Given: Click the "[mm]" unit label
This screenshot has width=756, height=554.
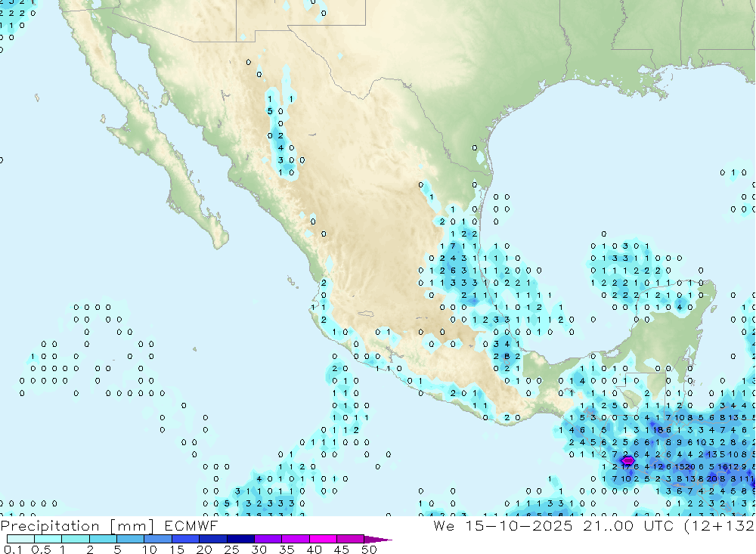Looking at the screenshot, I should point(132,526).
